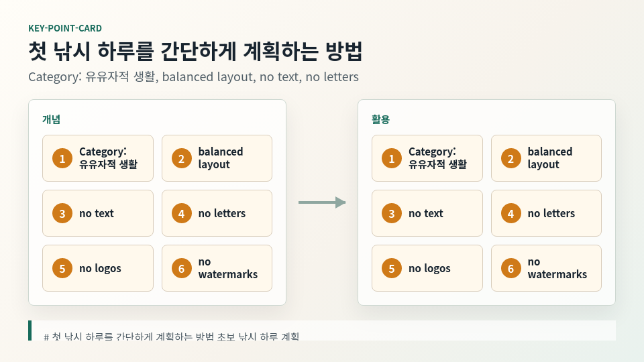Select no logos card in the 활용 panel
Viewport: 644px width, 362px height.
point(427,268)
